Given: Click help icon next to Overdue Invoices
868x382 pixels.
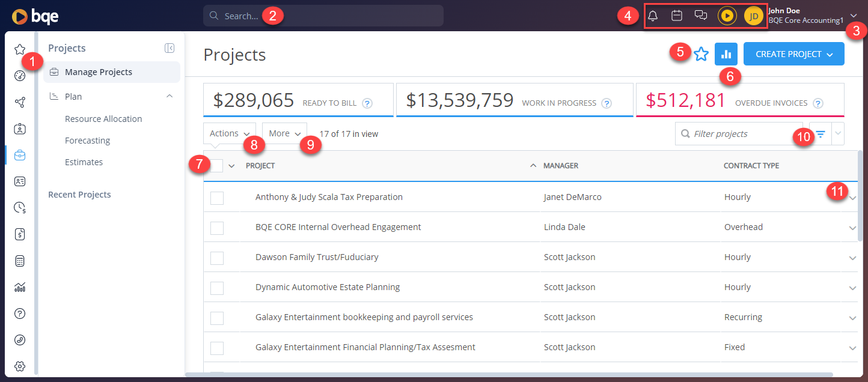Looking at the screenshot, I should click(818, 103).
